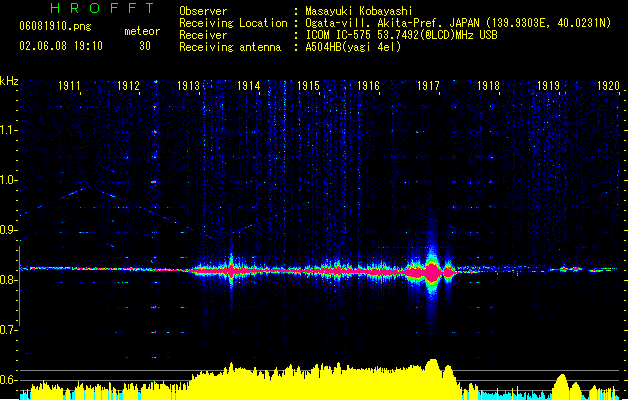Viewport: 629px width, 400px height.
Task: Click the 1916 time marker
Action: 368,86
